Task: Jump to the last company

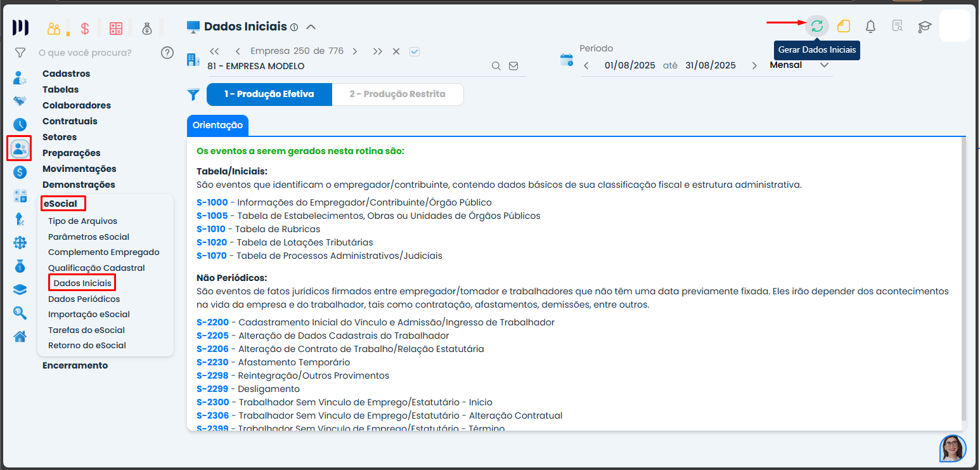Action: [378, 51]
